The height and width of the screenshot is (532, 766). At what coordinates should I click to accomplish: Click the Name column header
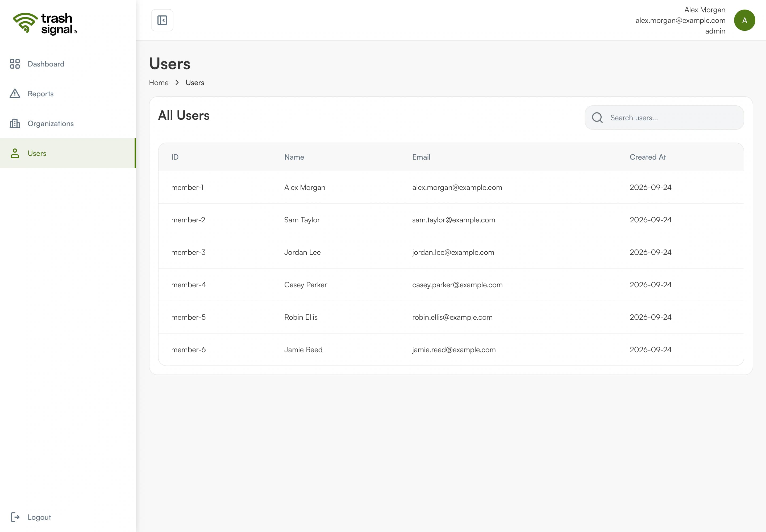click(294, 157)
